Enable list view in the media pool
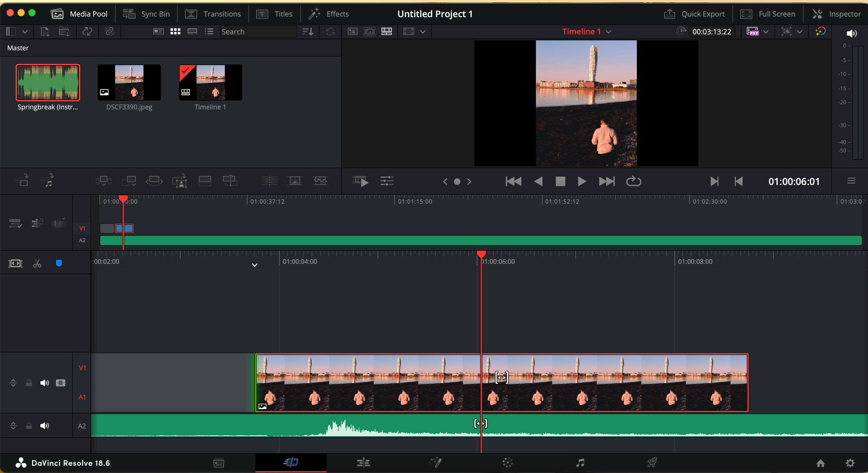 (209, 31)
